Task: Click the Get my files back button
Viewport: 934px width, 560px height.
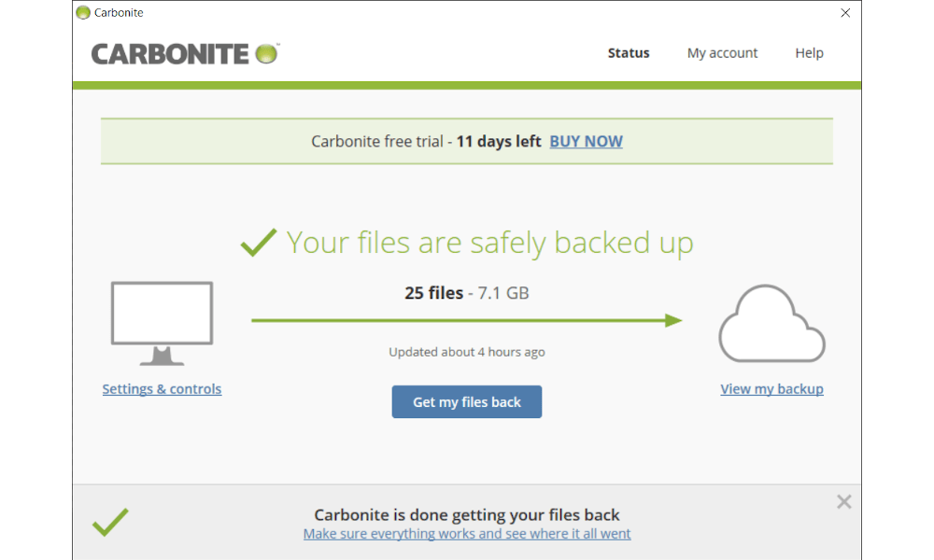Action: tap(467, 401)
